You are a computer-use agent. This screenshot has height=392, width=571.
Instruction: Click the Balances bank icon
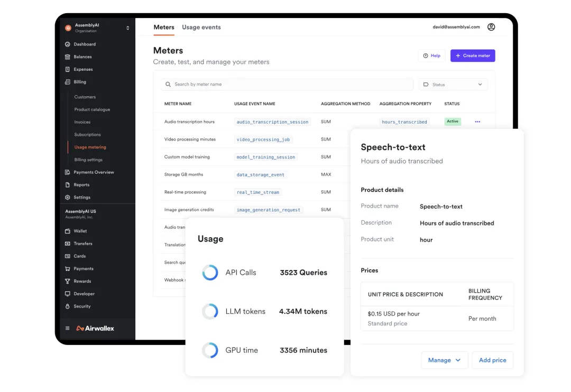(67, 57)
